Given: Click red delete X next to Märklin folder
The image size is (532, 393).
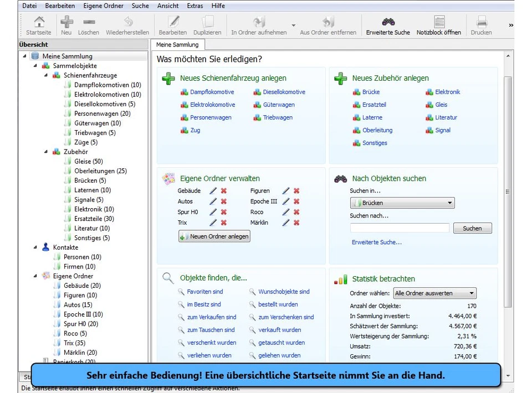Looking at the screenshot, I should click(x=296, y=223).
